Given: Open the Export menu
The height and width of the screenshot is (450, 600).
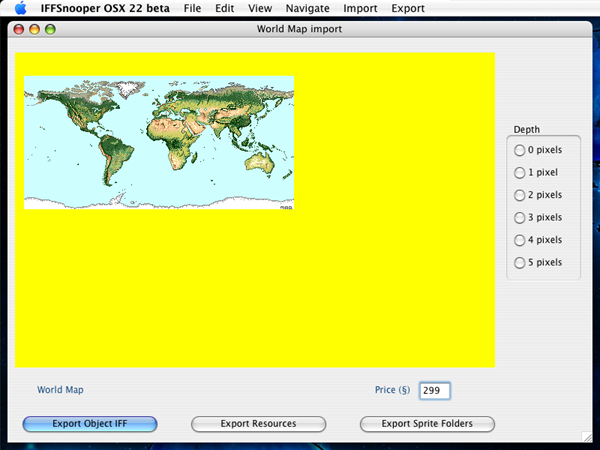Looking at the screenshot, I should (x=407, y=8).
